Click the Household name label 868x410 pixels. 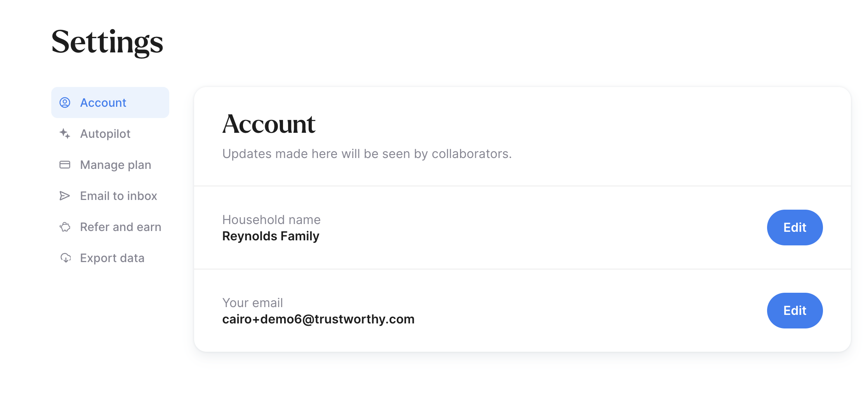pyautogui.click(x=271, y=220)
